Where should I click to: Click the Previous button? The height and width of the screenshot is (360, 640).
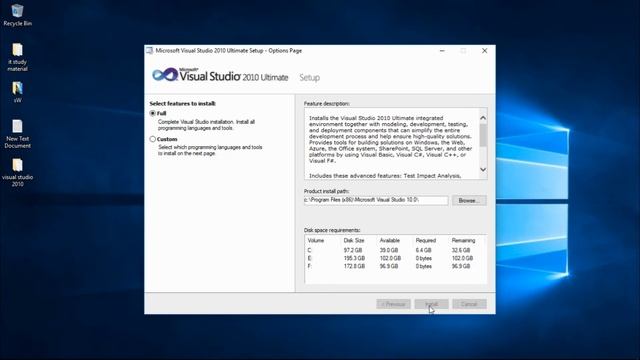coord(393,304)
